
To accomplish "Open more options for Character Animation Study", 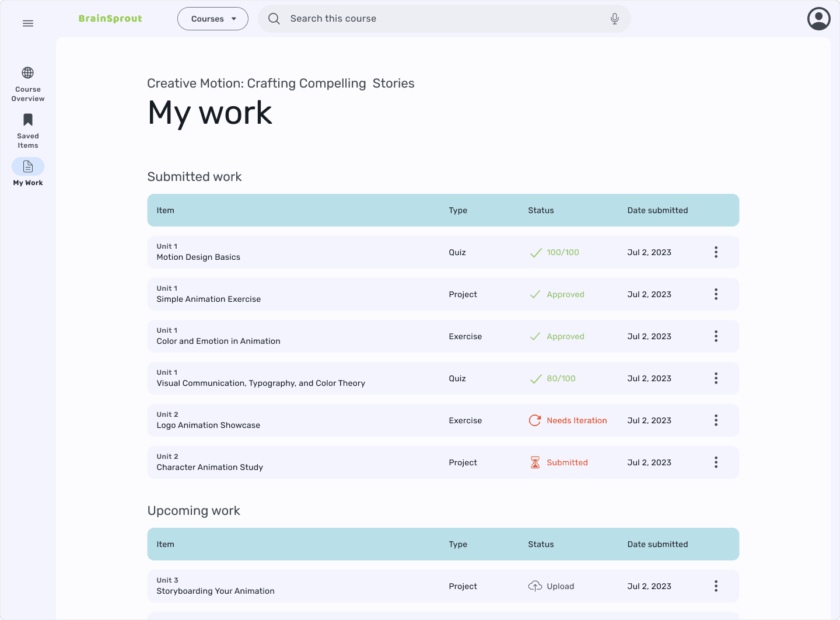I will [716, 462].
